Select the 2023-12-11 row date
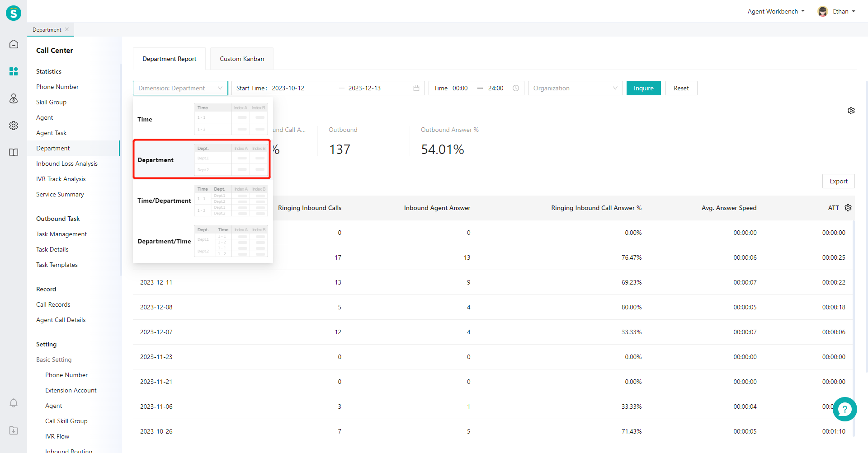 point(156,282)
